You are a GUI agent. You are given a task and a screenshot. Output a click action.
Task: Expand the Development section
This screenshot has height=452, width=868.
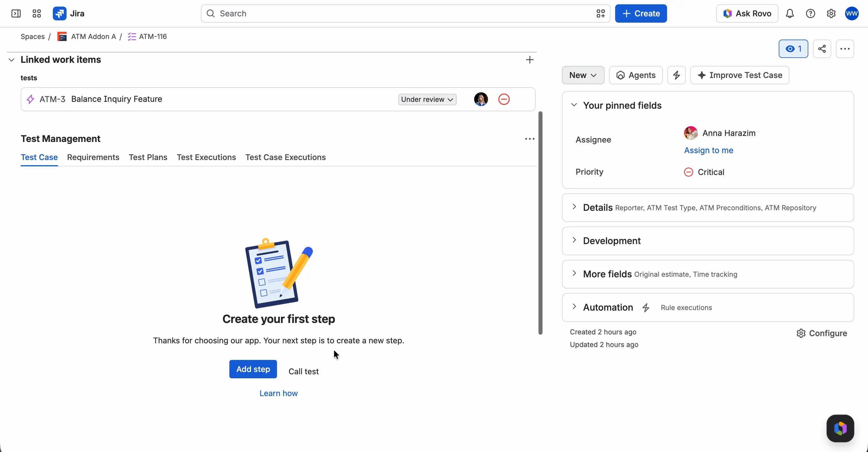click(574, 240)
